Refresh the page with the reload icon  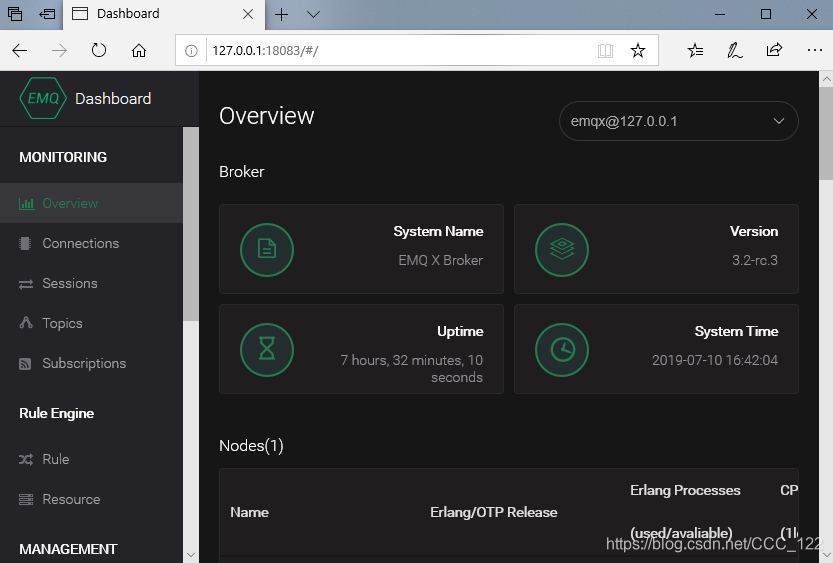tap(99, 50)
